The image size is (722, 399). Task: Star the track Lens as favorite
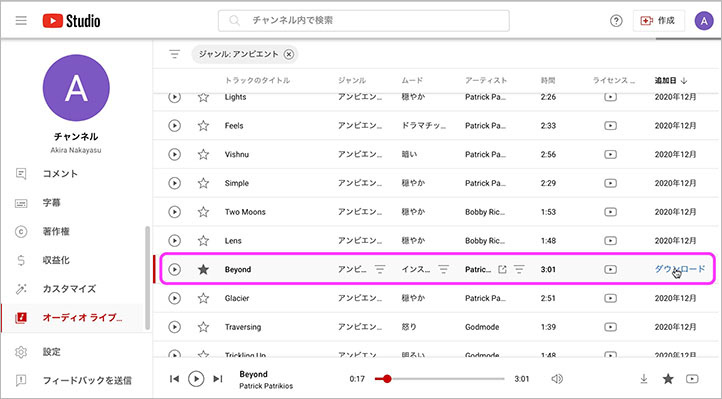[203, 240]
